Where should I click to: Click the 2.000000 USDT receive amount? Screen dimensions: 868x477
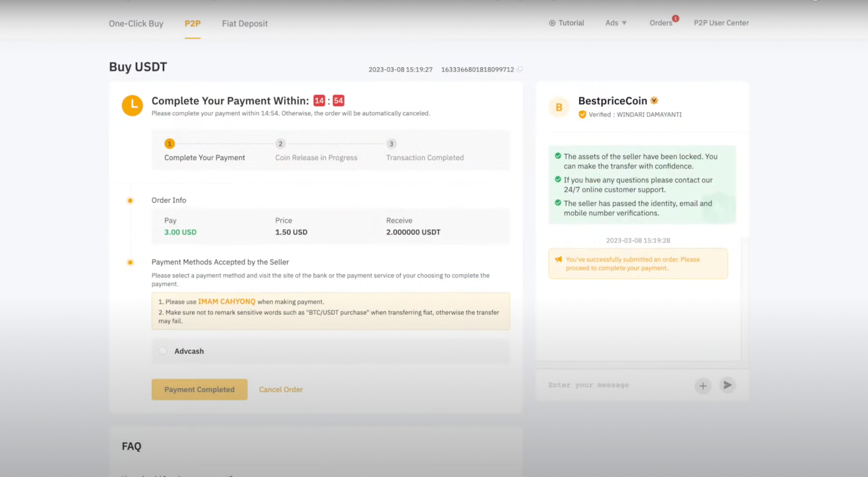point(413,232)
